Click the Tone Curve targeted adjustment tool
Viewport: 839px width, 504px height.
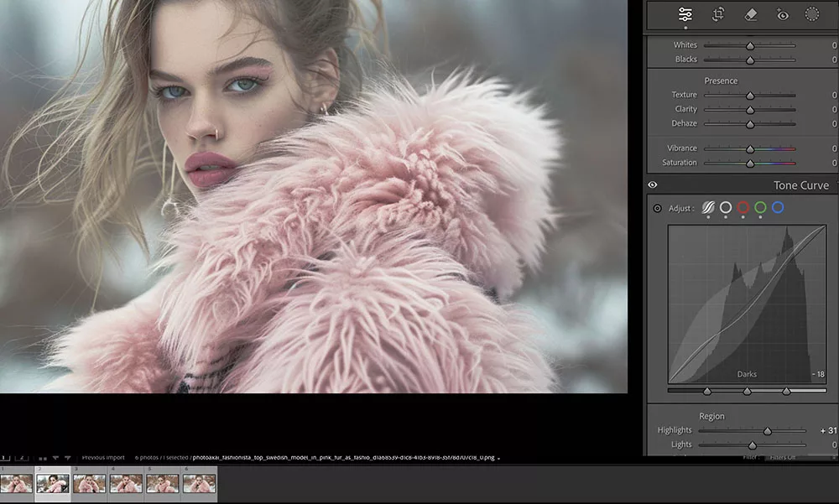657,209
